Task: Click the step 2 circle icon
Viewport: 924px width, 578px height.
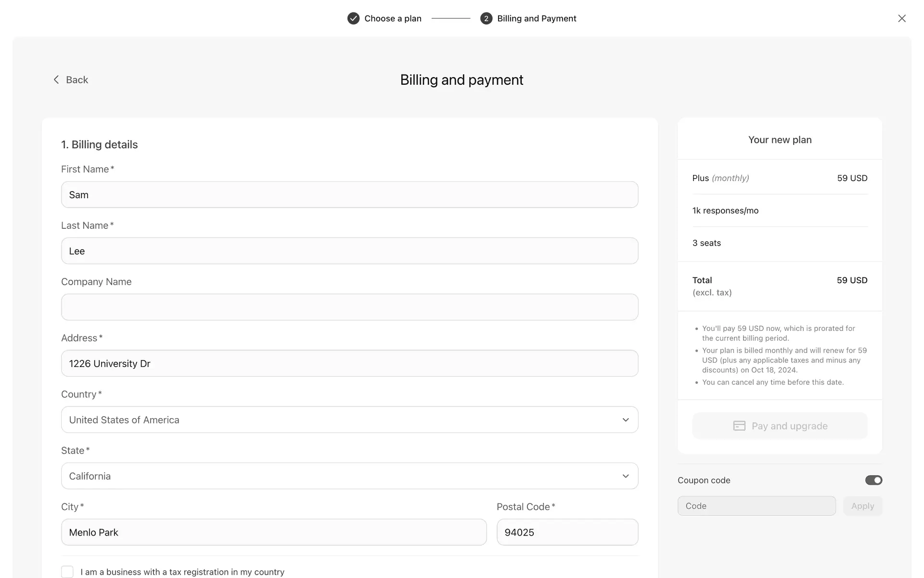Action: [x=486, y=18]
